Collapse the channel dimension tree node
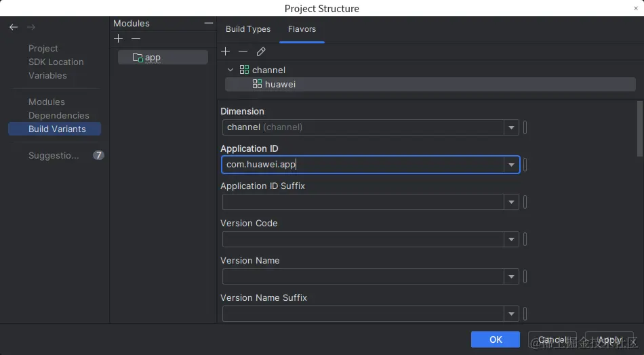Screen dimensions: 644x355 tap(230, 70)
